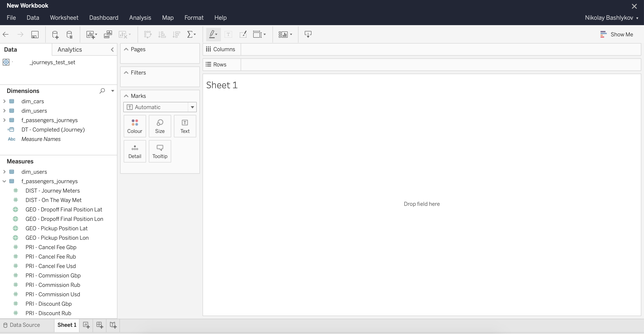Expand the f_passengers_journeys dimension group
Viewport: 644px width, 334px height.
coord(4,120)
